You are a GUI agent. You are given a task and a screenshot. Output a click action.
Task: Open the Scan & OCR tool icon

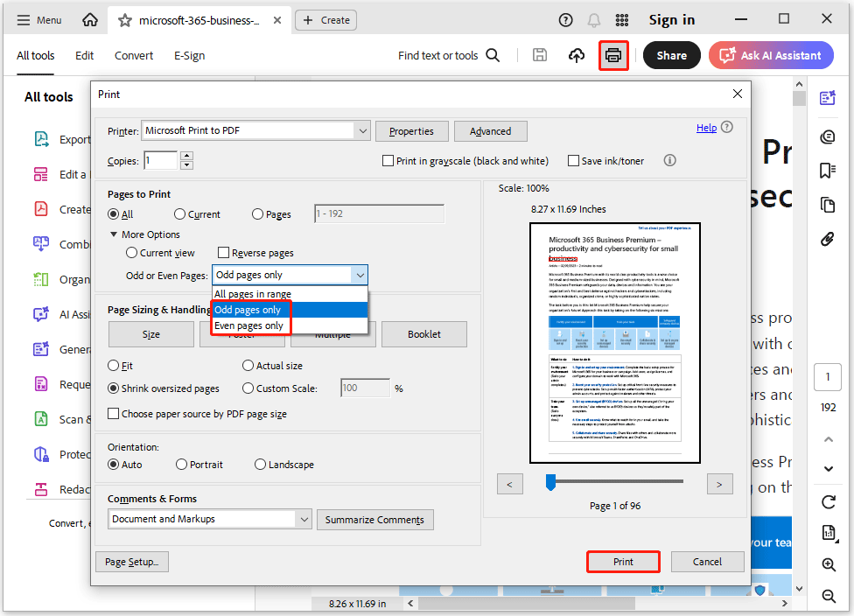(x=41, y=419)
